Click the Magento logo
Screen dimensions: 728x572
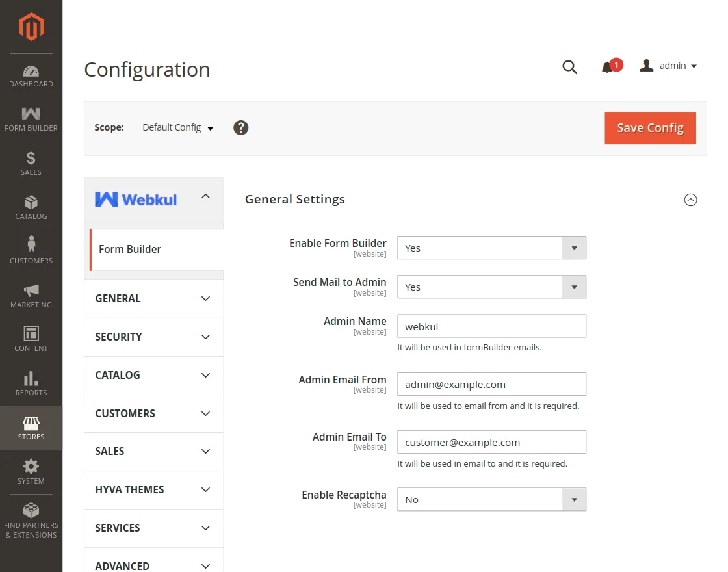coord(31,27)
